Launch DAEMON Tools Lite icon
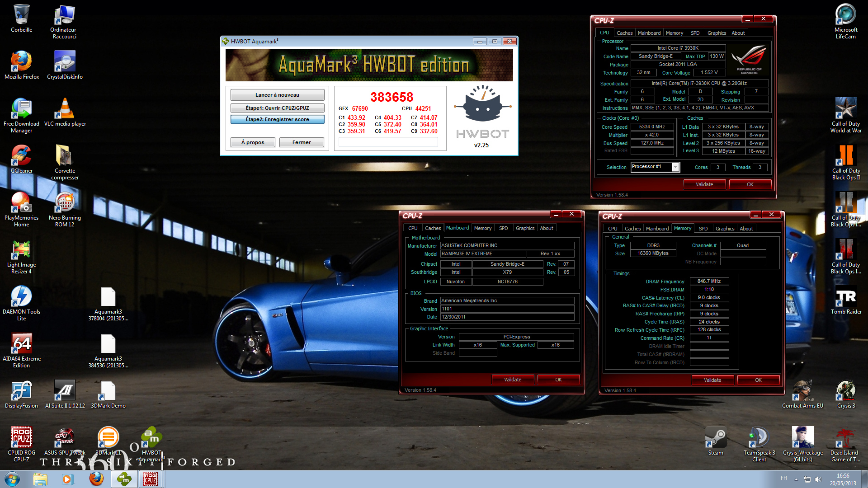The width and height of the screenshot is (868, 488). (x=21, y=303)
